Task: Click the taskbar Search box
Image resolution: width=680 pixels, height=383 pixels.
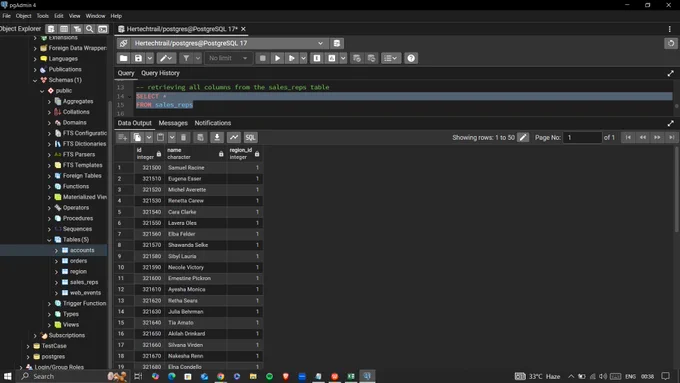Action: (74, 376)
